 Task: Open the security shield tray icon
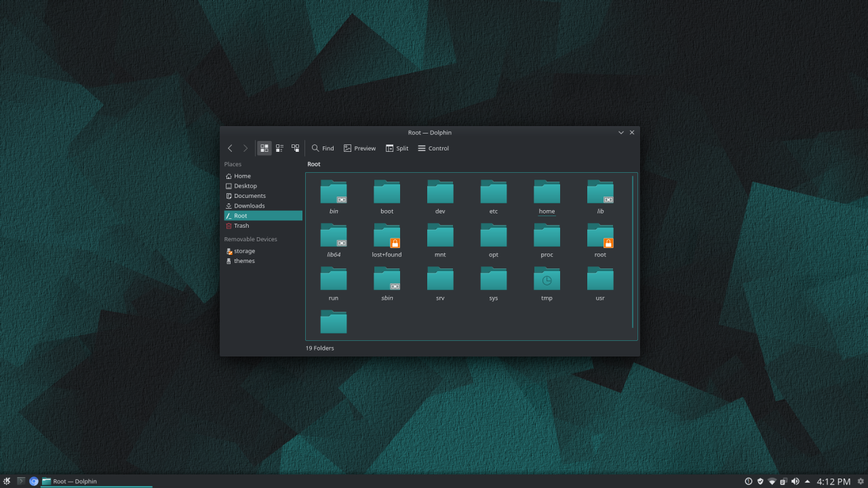(x=760, y=481)
